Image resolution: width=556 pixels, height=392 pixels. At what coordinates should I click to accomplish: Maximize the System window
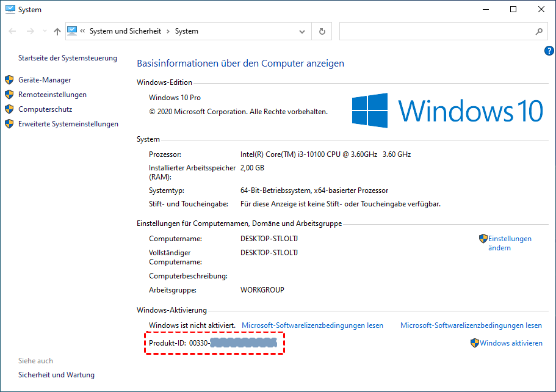(x=513, y=10)
